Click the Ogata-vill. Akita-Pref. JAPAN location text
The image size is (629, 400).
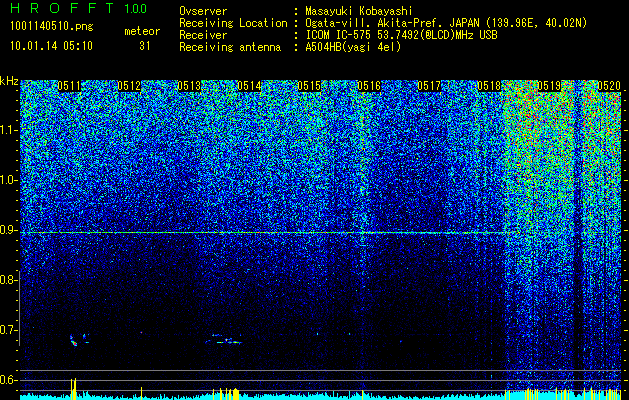(x=446, y=23)
